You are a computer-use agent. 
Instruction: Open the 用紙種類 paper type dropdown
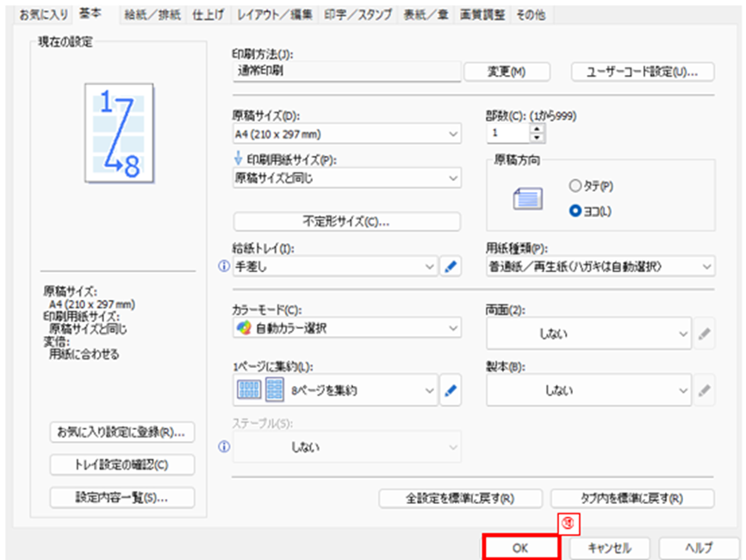[x=600, y=267]
